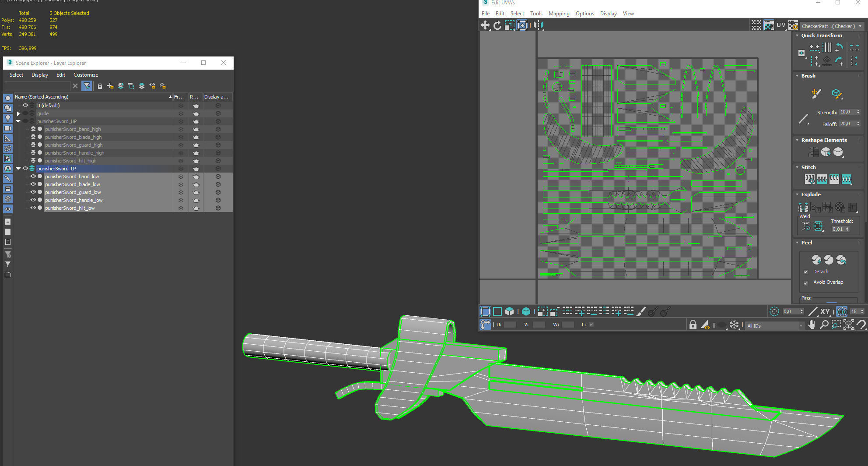
Task: Click Display Cameras filter icon
Action: [x=8, y=128]
